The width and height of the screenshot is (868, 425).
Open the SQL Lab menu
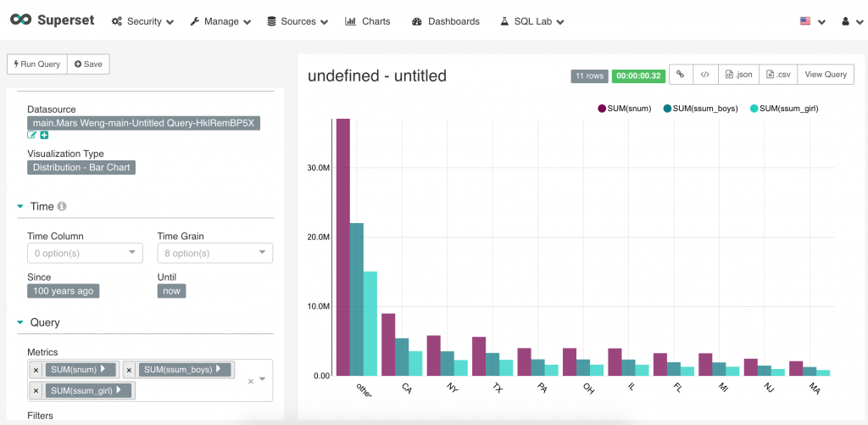click(x=532, y=21)
